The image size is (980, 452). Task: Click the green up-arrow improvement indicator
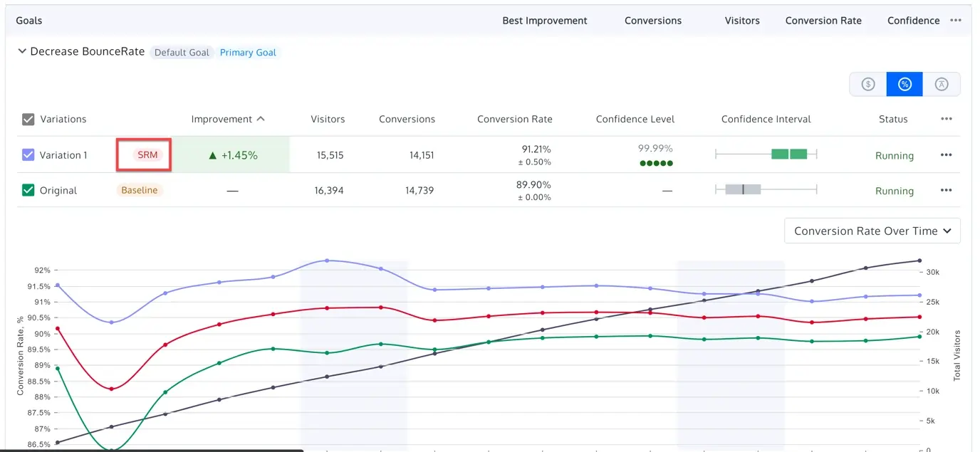pos(212,155)
